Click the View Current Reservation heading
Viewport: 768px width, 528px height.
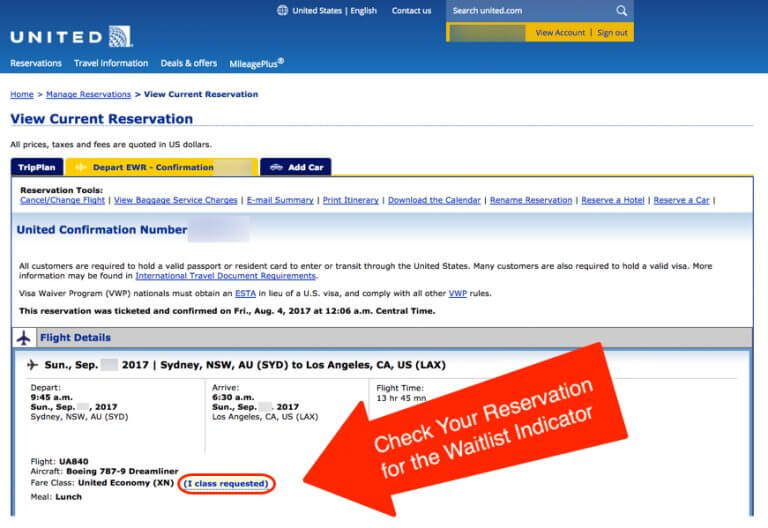coord(101,119)
